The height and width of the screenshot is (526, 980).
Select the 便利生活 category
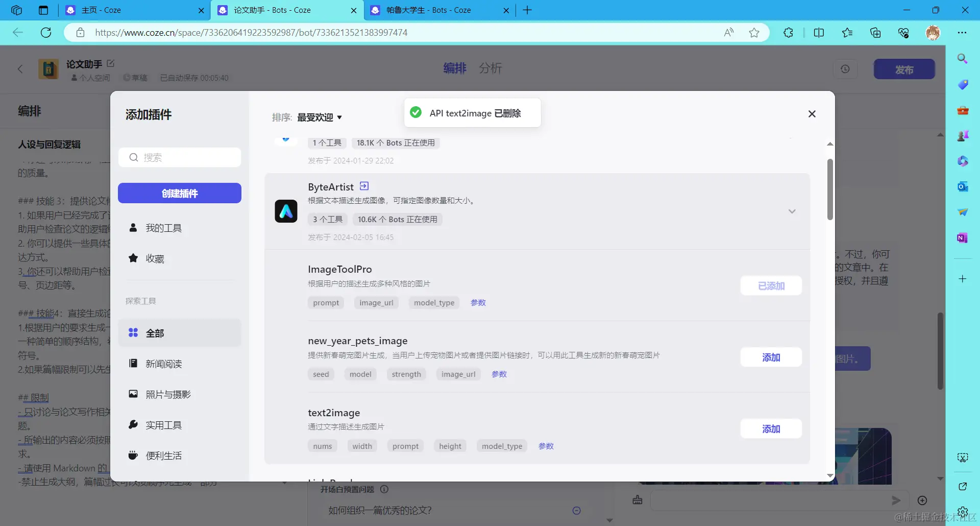[180, 456]
